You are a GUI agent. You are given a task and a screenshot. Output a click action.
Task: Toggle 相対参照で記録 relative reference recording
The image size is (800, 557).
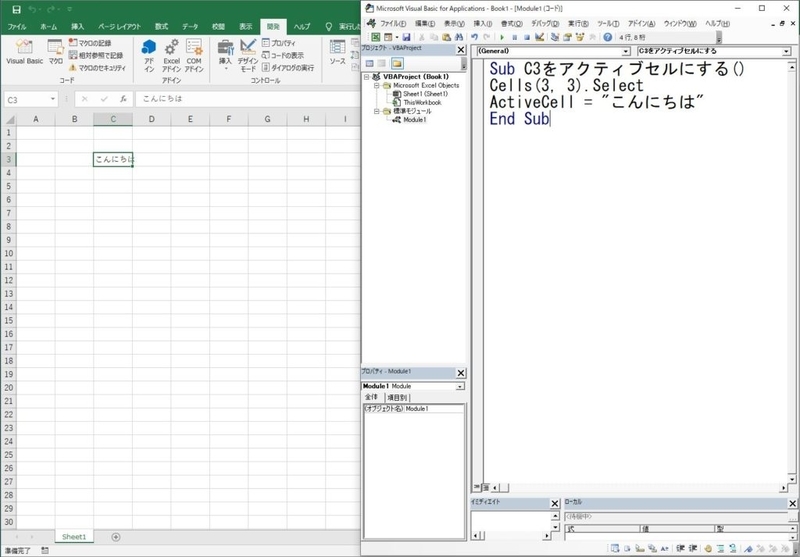coord(96,55)
